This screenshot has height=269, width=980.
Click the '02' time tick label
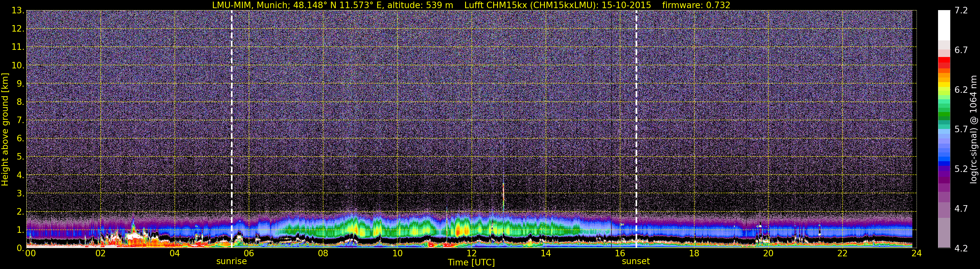click(x=101, y=253)
